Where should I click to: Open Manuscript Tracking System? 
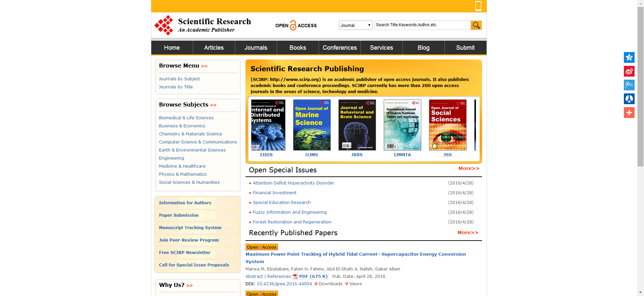point(190,228)
